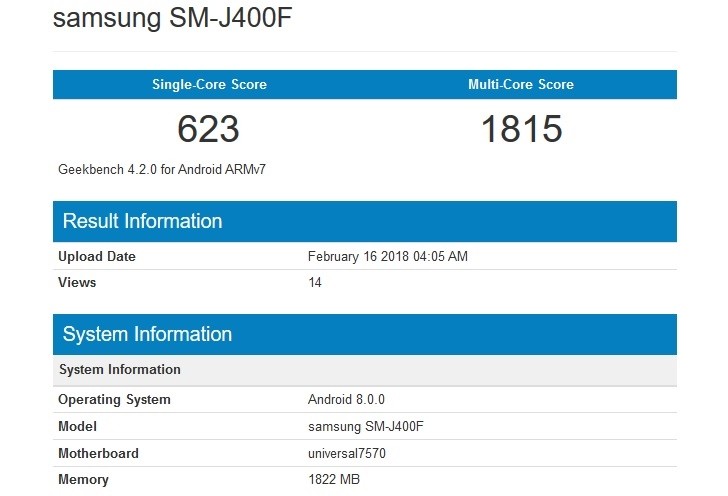Select the Android 8.0.0 value

point(347,400)
